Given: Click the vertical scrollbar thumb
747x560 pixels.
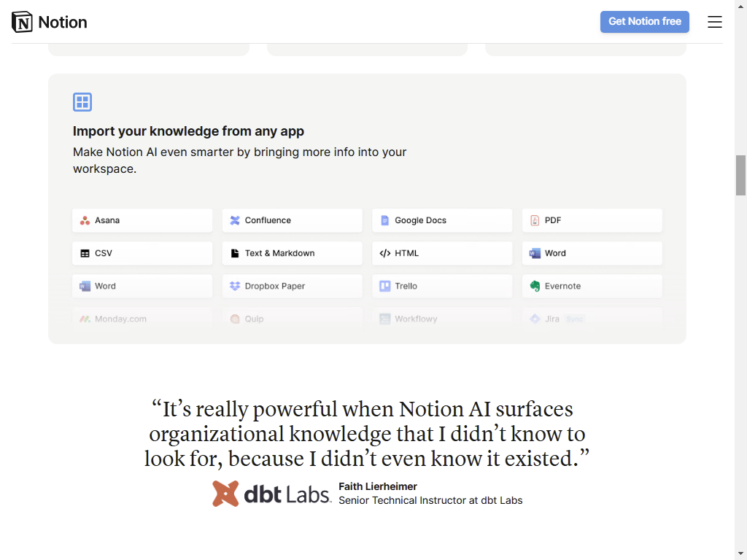Looking at the screenshot, I should pyautogui.click(x=741, y=175).
